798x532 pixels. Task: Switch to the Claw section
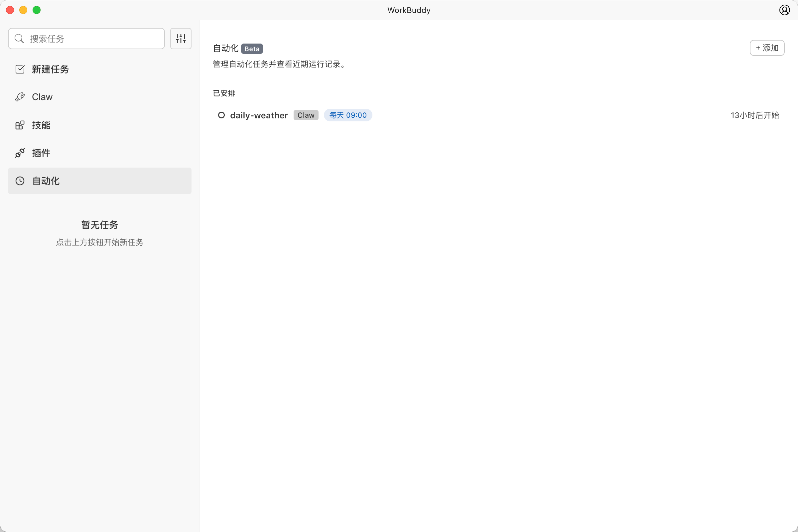click(42, 97)
